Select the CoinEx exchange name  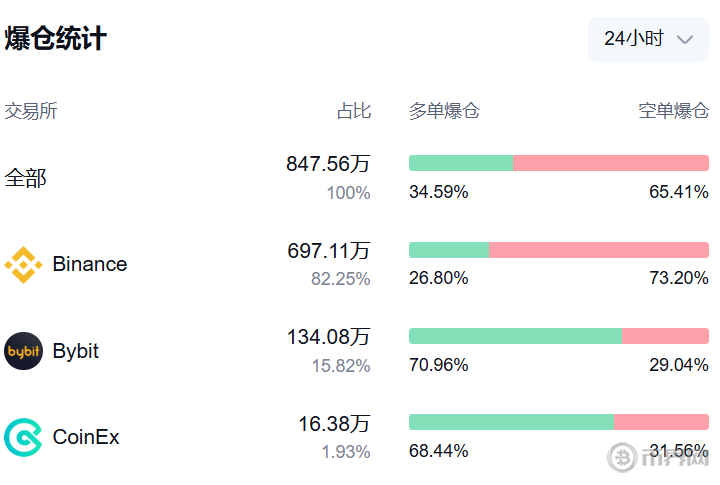coord(86,437)
